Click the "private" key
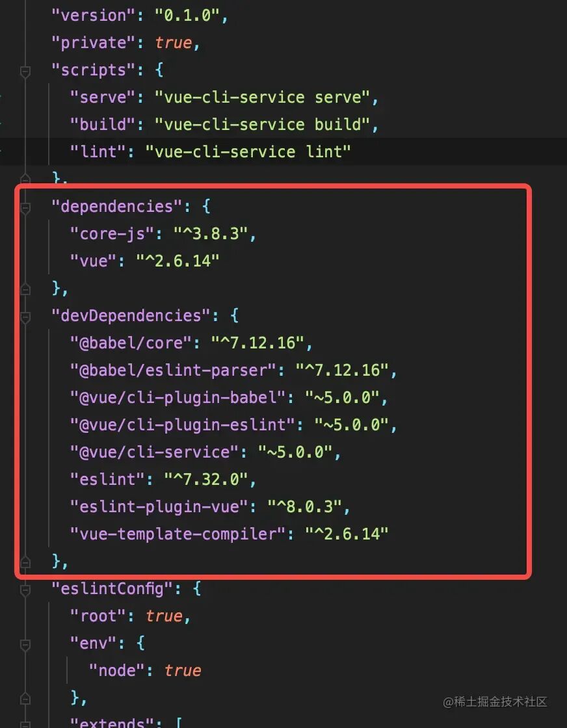Screen dimensions: 567x728 [94, 43]
